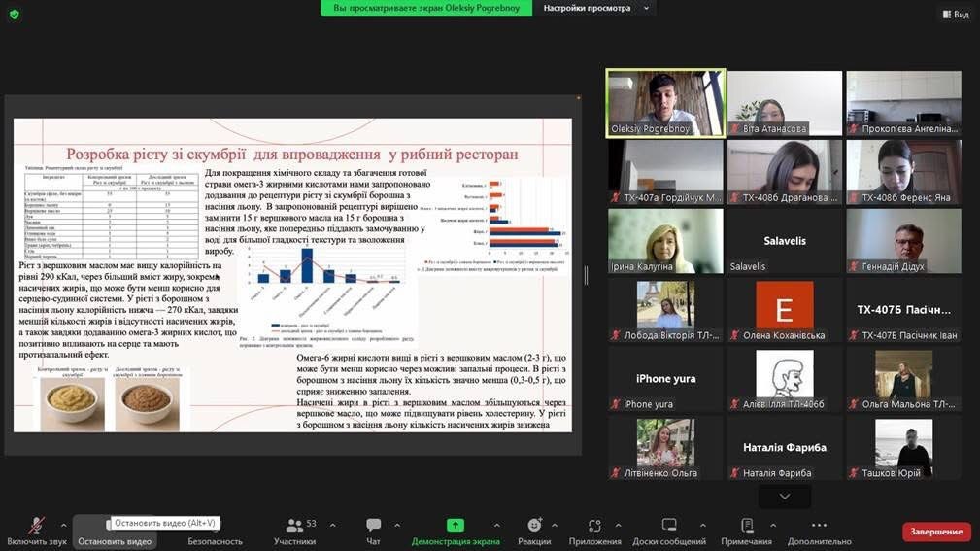This screenshot has height=551, width=980.
Task: Select Ірина Калугіна video tile
Action: coord(665,241)
